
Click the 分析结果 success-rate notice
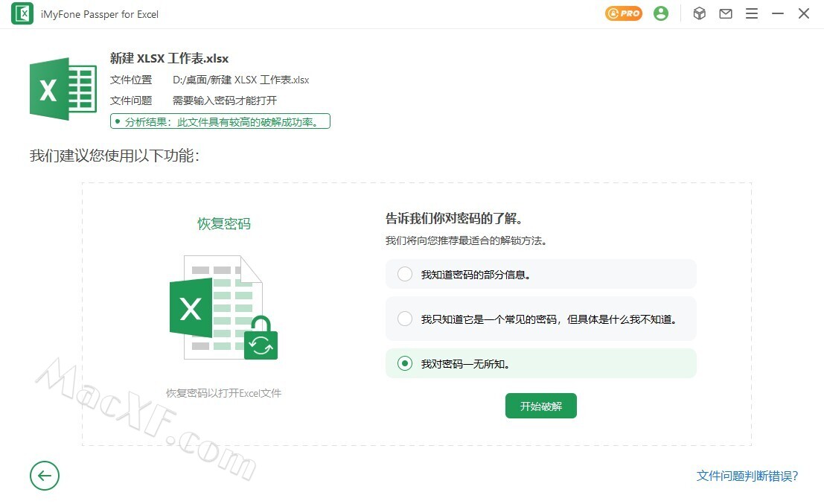coord(220,121)
